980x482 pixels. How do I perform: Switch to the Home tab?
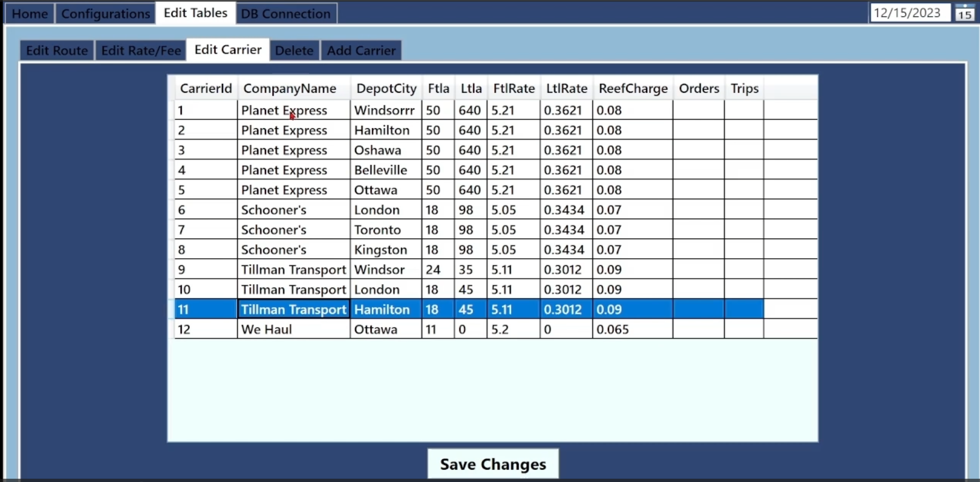30,14
